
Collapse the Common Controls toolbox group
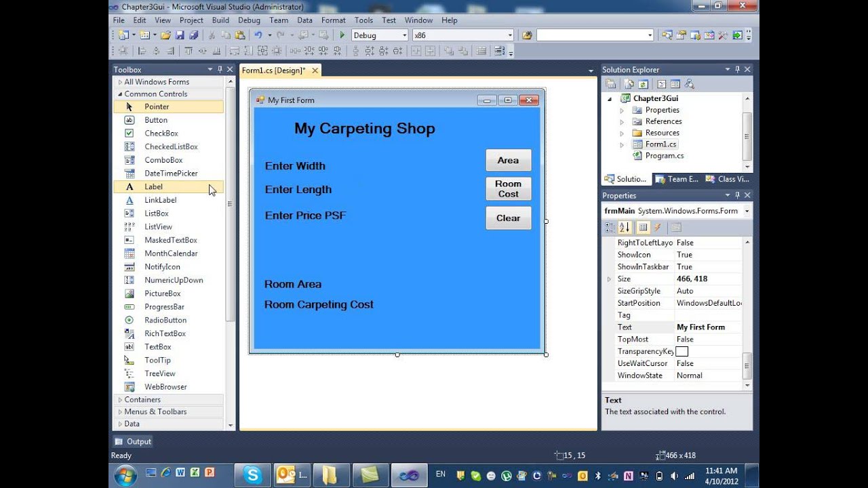[120, 94]
